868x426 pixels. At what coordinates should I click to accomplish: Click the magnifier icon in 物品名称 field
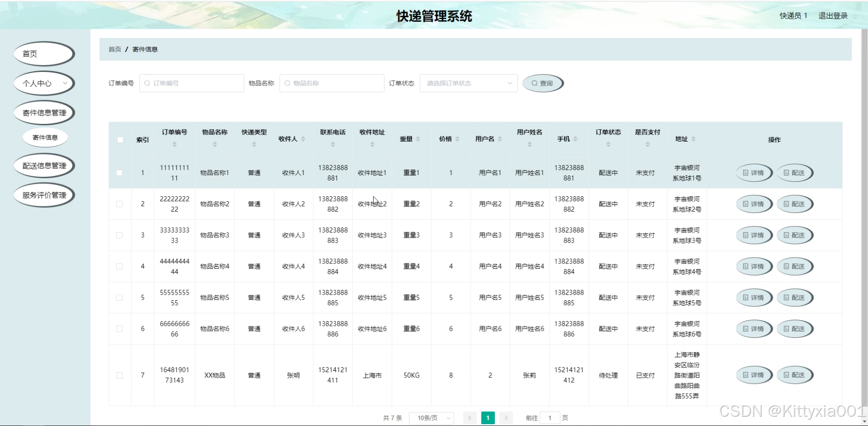click(287, 84)
